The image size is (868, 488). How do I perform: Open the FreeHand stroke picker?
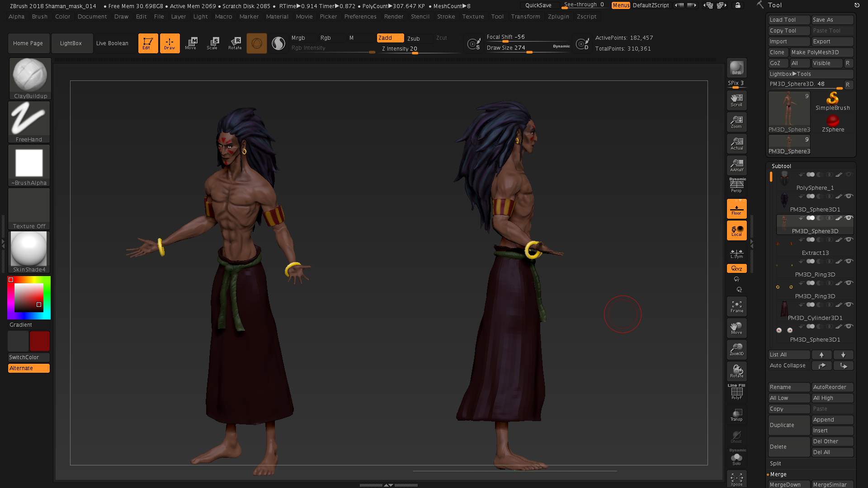pos(29,122)
